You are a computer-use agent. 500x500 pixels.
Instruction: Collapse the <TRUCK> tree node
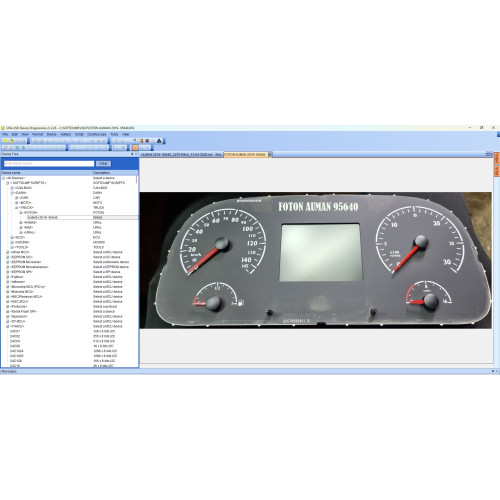[x=17, y=207]
